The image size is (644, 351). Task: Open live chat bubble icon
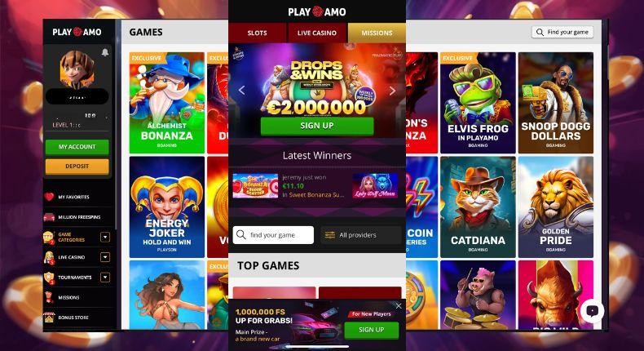click(592, 311)
